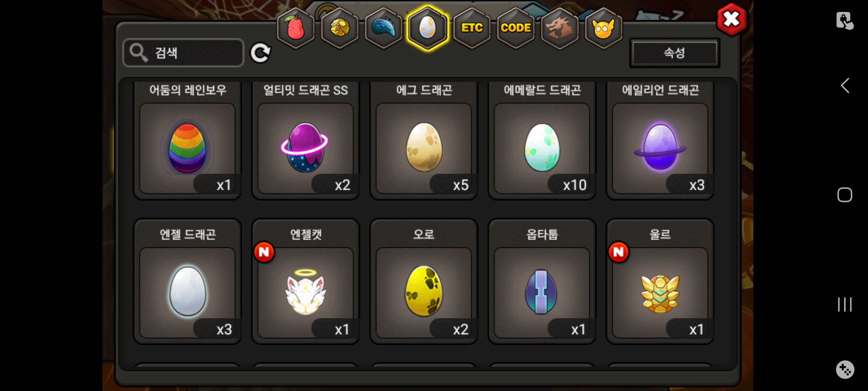This screenshot has width=868, height=391.
Task: Tap the touch lock icon at top right
Action: [x=844, y=20]
